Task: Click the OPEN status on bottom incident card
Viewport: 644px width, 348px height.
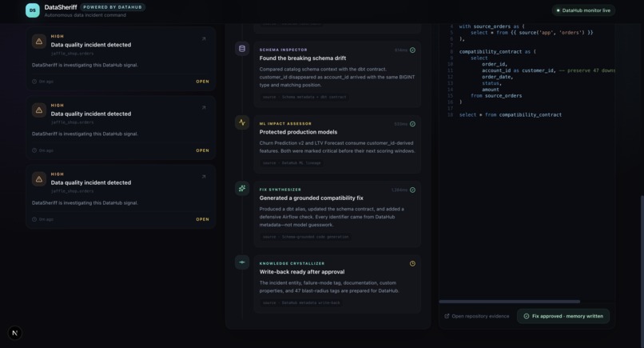Action: pyautogui.click(x=202, y=219)
